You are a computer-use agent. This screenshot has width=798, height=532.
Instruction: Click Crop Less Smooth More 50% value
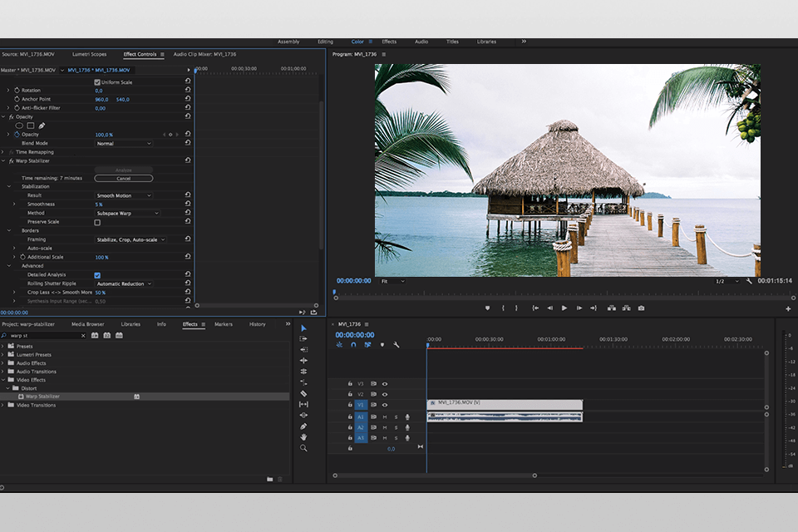(x=101, y=293)
